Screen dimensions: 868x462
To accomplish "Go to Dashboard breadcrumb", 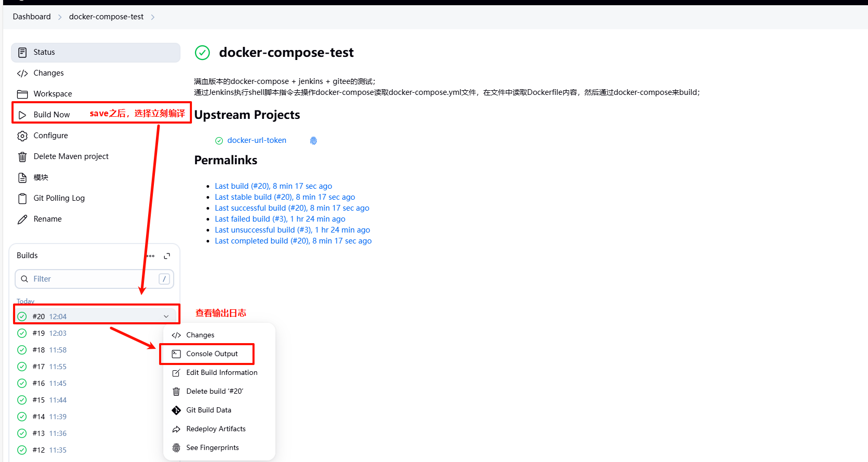I will point(32,17).
